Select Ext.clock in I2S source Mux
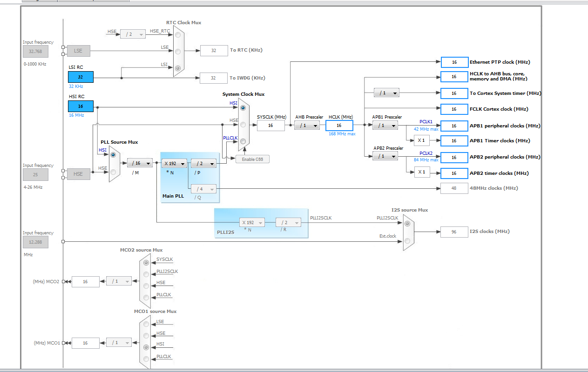This screenshot has width=588, height=372. click(x=407, y=240)
